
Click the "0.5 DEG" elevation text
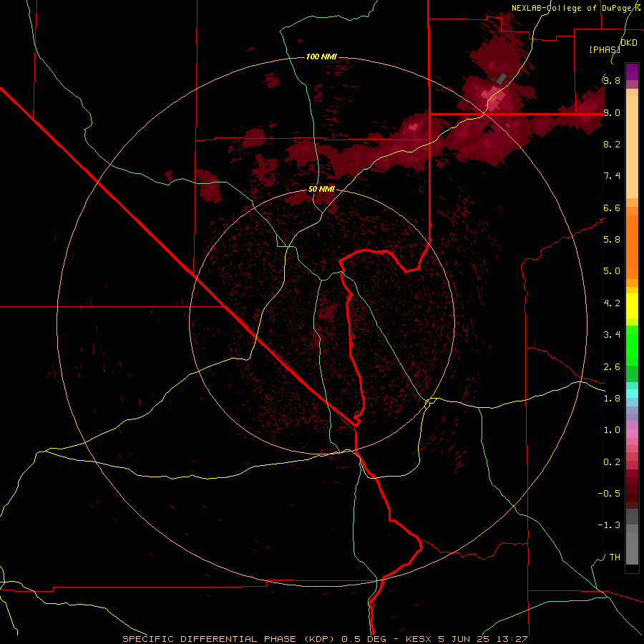(364, 639)
